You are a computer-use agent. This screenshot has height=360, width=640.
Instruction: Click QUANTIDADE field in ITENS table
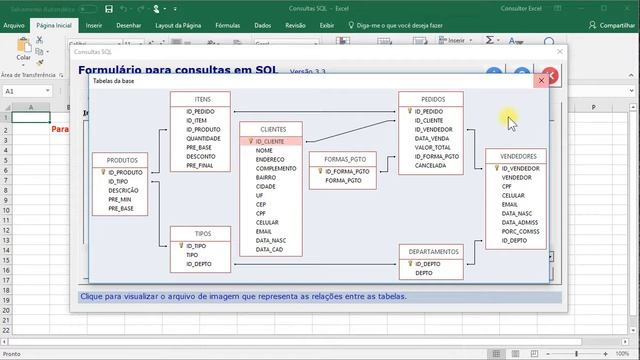(203, 139)
